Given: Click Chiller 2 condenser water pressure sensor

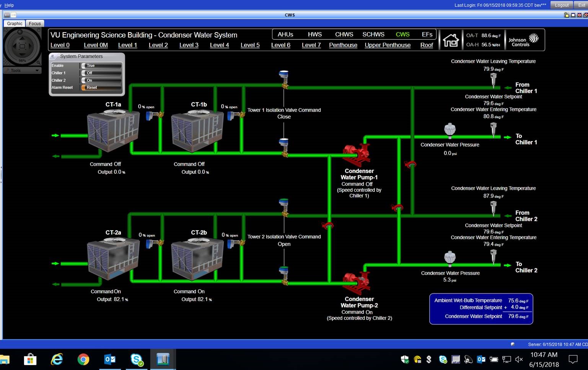Looking at the screenshot, I should pos(450,259).
